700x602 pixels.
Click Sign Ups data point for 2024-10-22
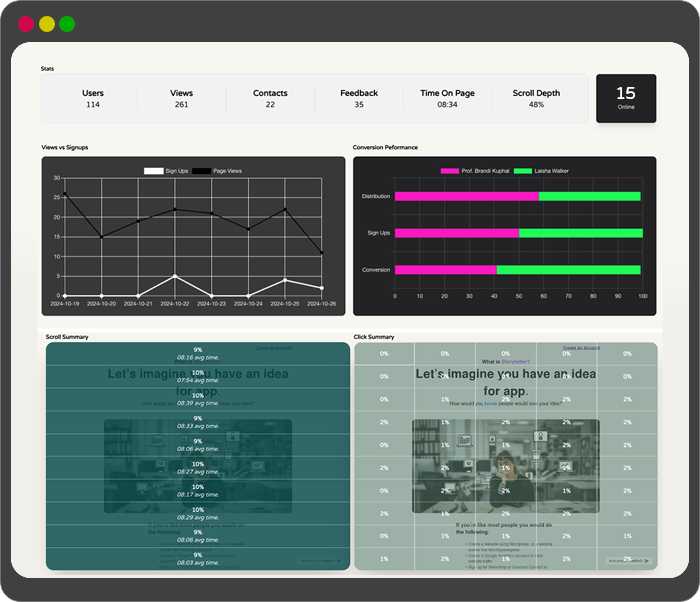coord(175,276)
